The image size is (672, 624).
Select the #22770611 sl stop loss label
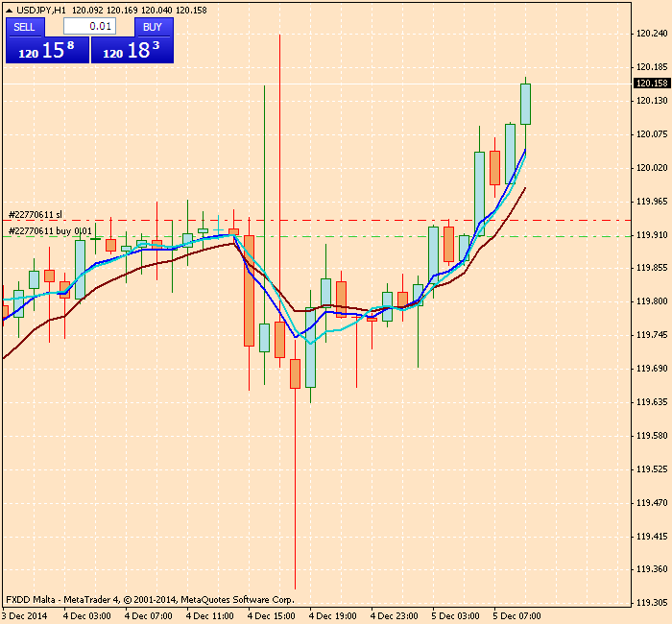(x=35, y=215)
